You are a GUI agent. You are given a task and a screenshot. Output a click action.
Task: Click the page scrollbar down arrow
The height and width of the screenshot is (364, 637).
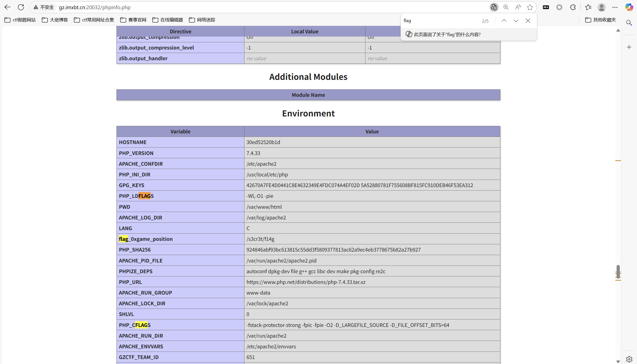pyautogui.click(x=618, y=361)
